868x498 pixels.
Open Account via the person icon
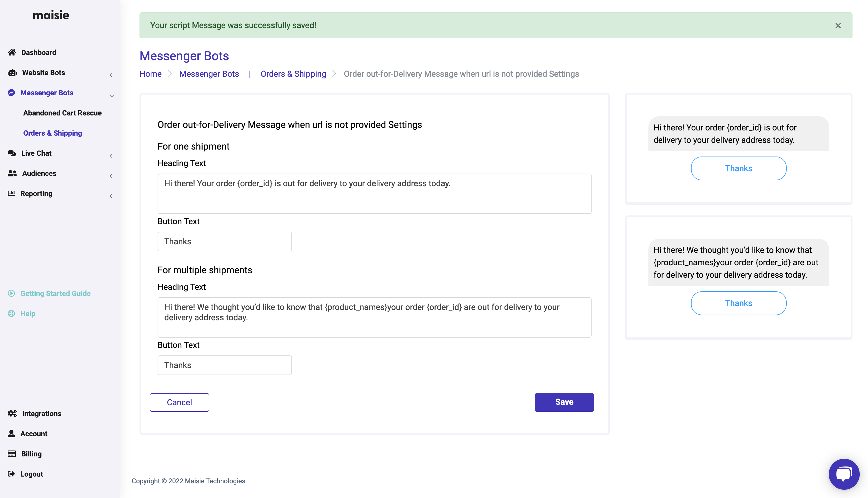click(x=12, y=433)
